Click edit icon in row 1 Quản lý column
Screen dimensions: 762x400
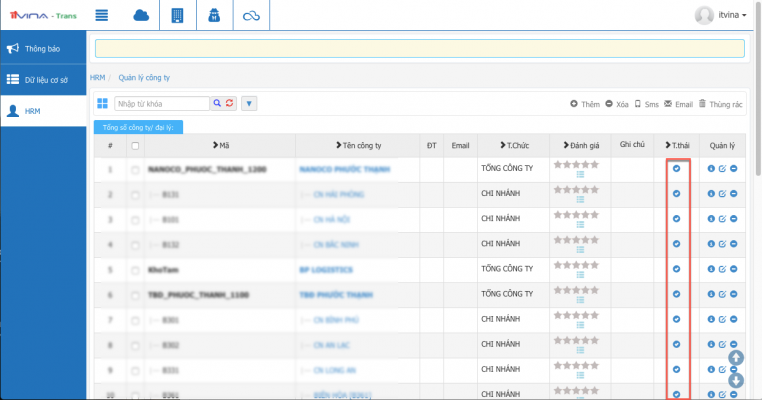click(722, 169)
